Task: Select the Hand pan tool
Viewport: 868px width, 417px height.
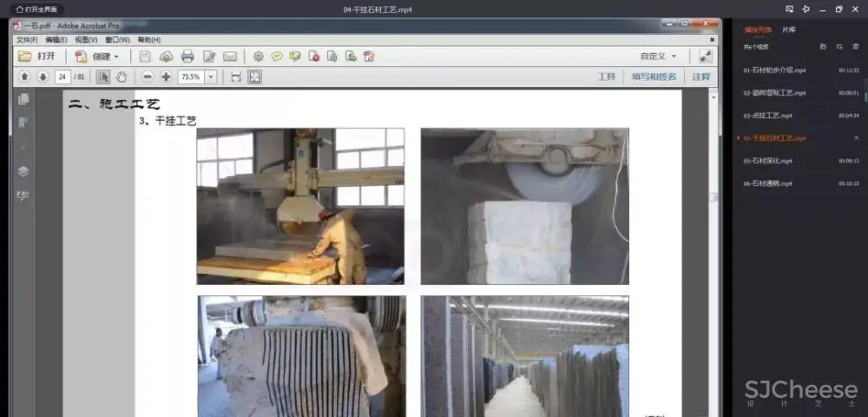Action: 122,76
